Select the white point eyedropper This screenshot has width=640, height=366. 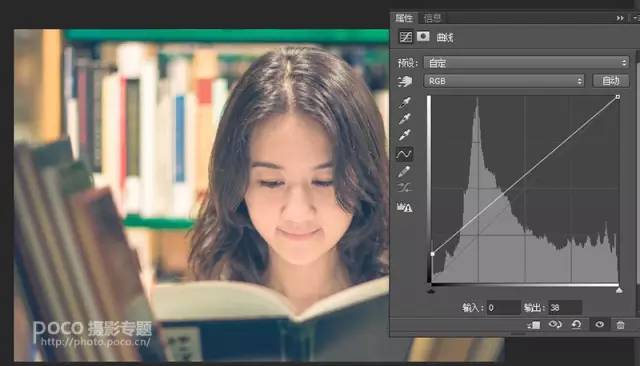point(404,135)
